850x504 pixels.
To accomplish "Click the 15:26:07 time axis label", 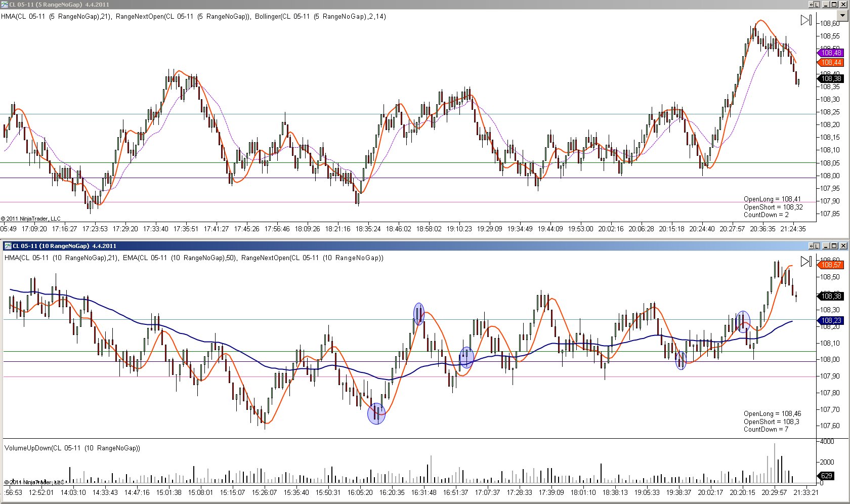I will [x=264, y=492].
